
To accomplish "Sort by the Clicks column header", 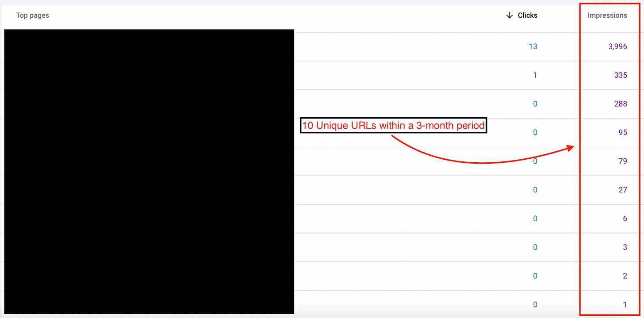I will click(528, 15).
